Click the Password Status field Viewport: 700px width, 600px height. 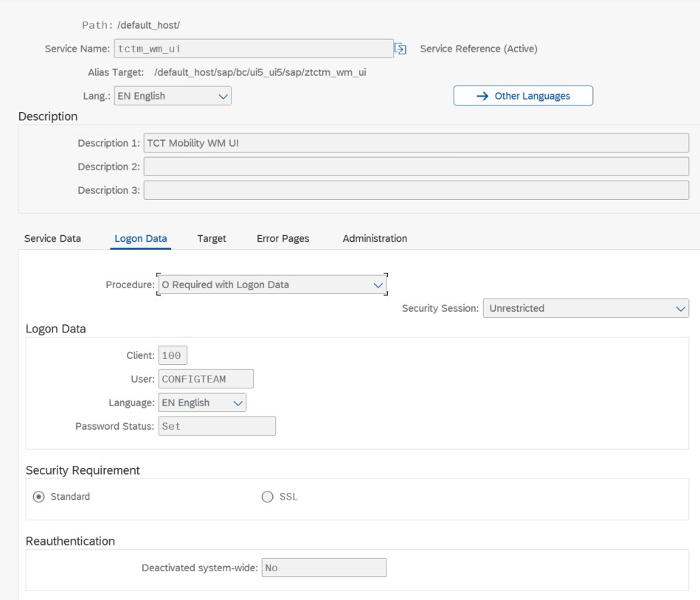217,426
